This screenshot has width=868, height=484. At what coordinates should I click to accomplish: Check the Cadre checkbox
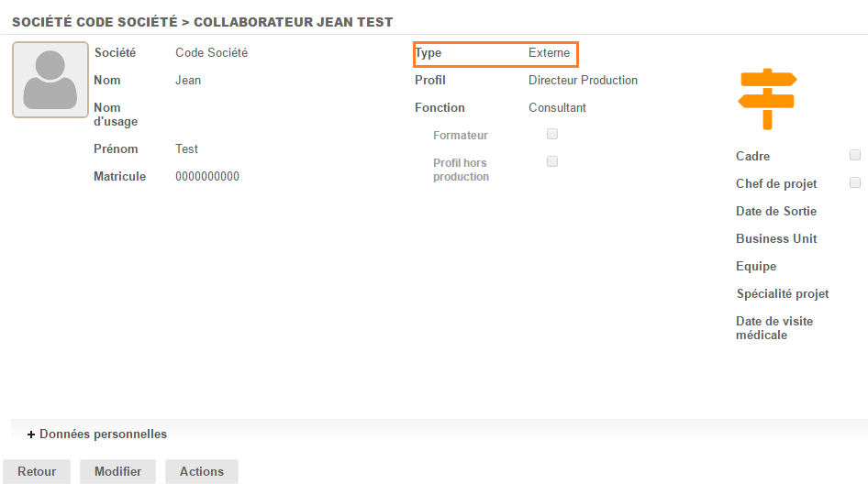tap(855, 155)
